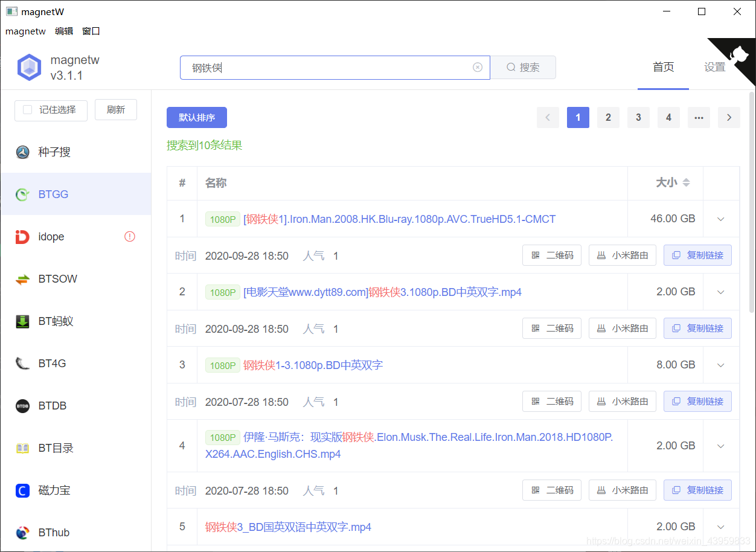The image size is (756, 552).
Task: Click the magnetw logo icon
Action: pyautogui.click(x=29, y=68)
